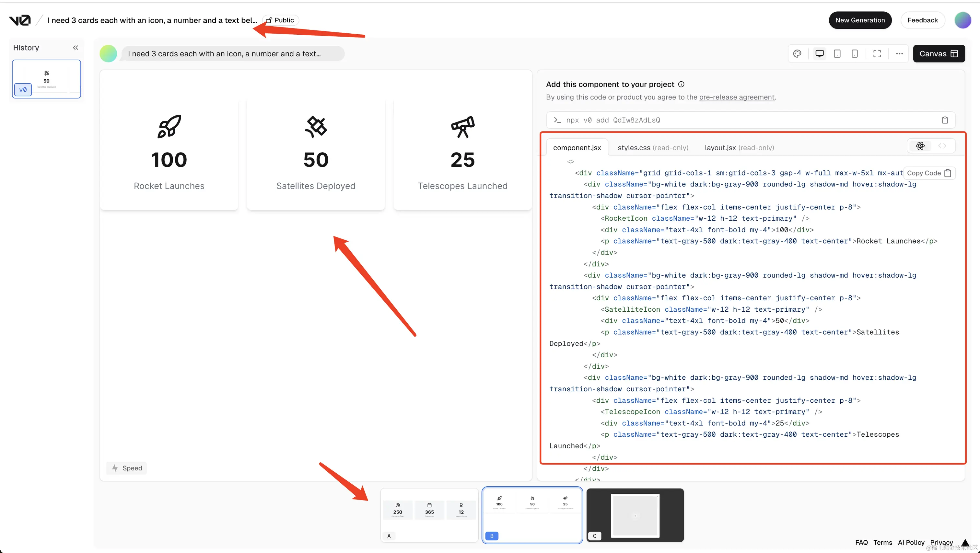Open the more options ellipsis menu
The width and height of the screenshot is (980, 553).
(x=899, y=54)
